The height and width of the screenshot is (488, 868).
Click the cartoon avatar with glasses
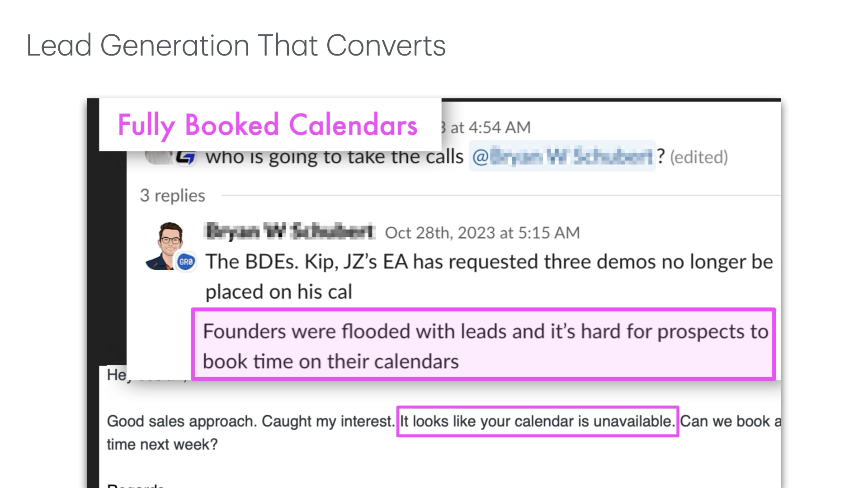pyautogui.click(x=168, y=243)
